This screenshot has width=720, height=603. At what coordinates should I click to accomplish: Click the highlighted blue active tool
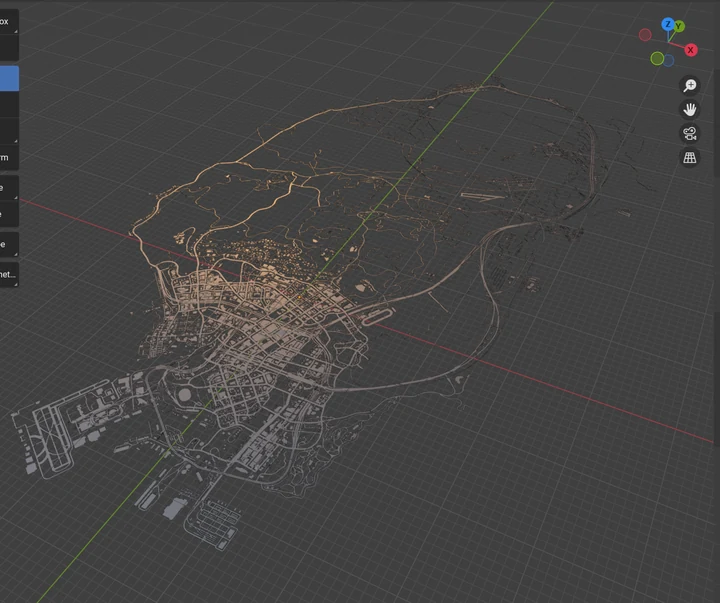(x=9, y=78)
